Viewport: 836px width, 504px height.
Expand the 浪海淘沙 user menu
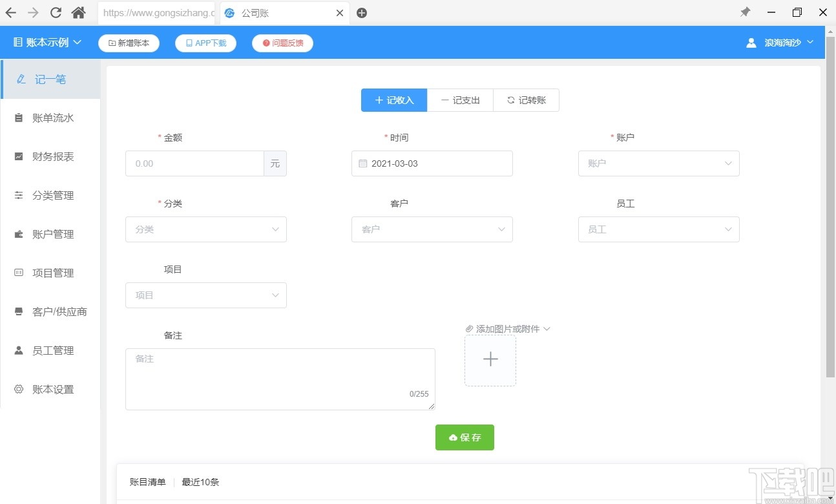[780, 42]
